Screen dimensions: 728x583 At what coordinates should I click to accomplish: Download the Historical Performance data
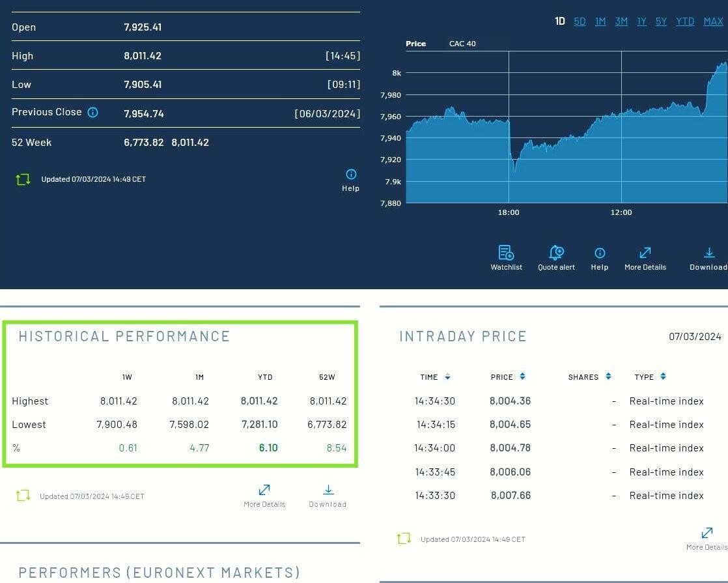pos(328,496)
